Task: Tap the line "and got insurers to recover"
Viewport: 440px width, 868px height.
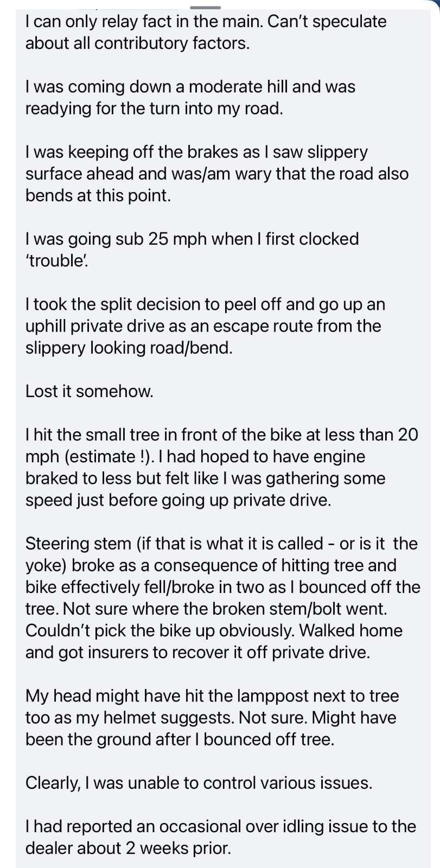Action: [x=197, y=652]
